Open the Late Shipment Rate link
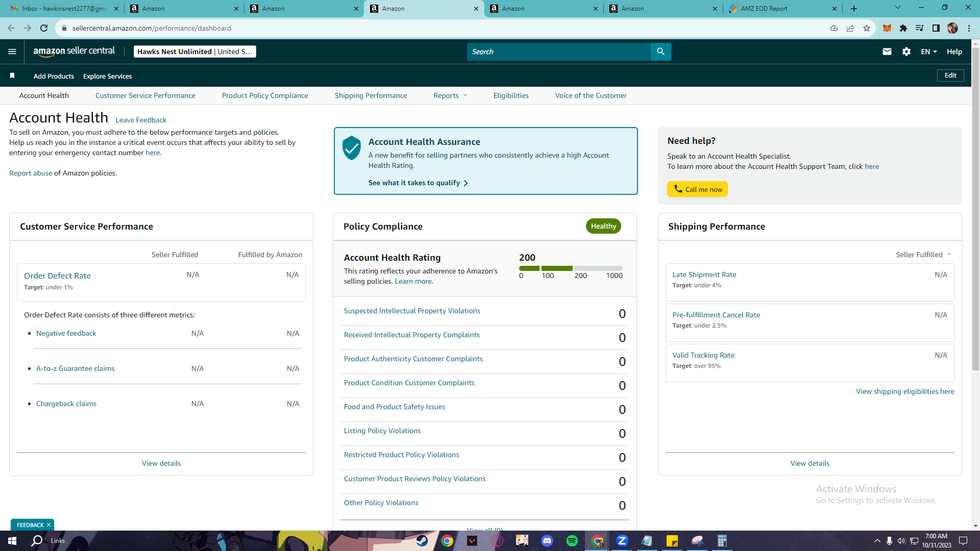The width and height of the screenshot is (980, 551). pyautogui.click(x=704, y=274)
